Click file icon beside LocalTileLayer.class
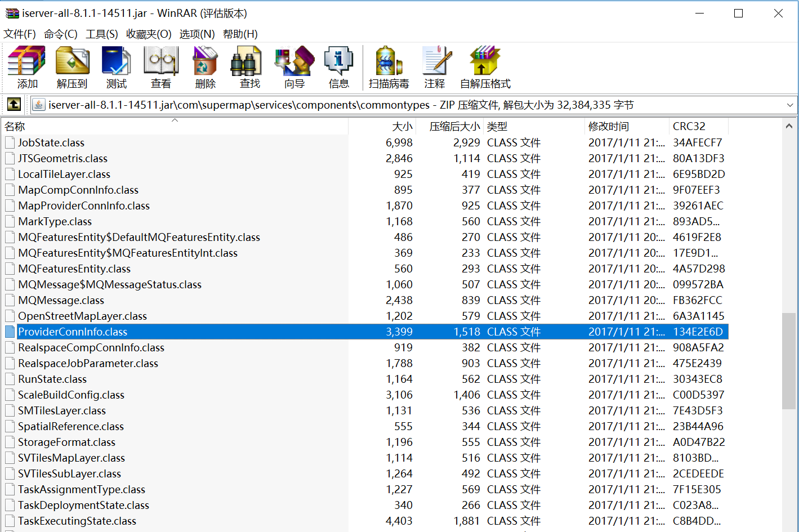799x532 pixels. tap(10, 174)
